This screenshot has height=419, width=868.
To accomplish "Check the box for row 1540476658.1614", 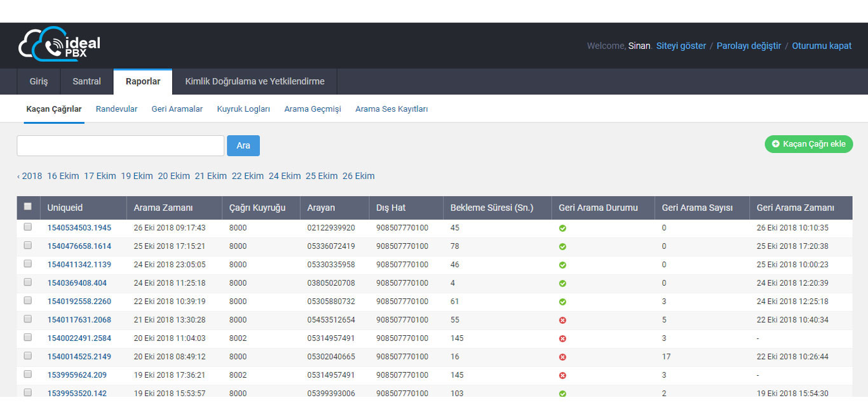I will pyautogui.click(x=27, y=245).
